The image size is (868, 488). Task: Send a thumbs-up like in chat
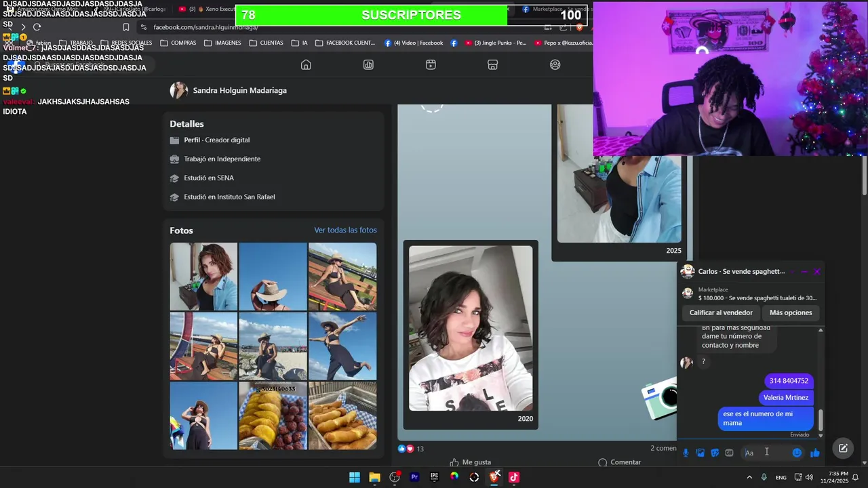pyautogui.click(x=815, y=453)
